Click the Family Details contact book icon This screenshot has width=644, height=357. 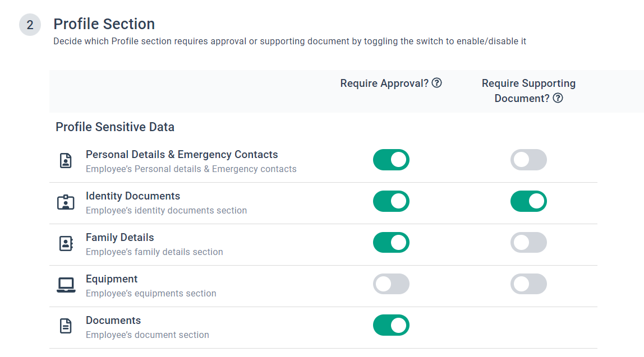66,244
